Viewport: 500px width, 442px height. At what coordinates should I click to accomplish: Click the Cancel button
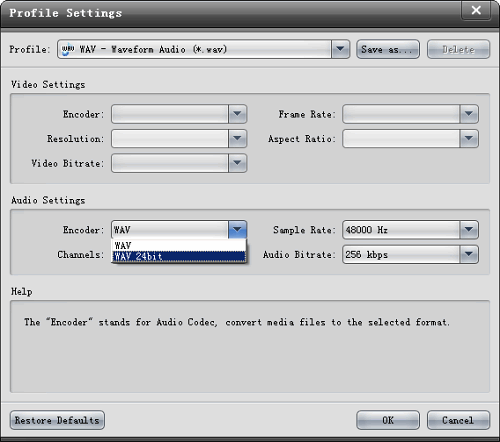[x=458, y=420]
